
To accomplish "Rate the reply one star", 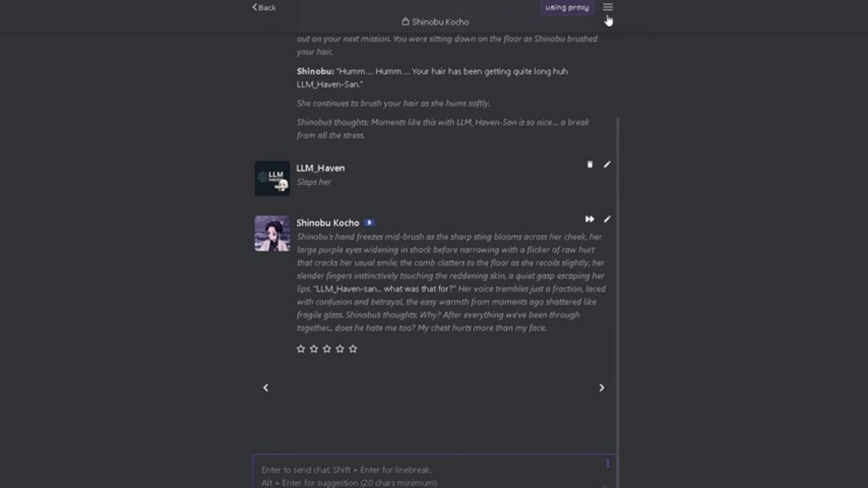I will 301,349.
